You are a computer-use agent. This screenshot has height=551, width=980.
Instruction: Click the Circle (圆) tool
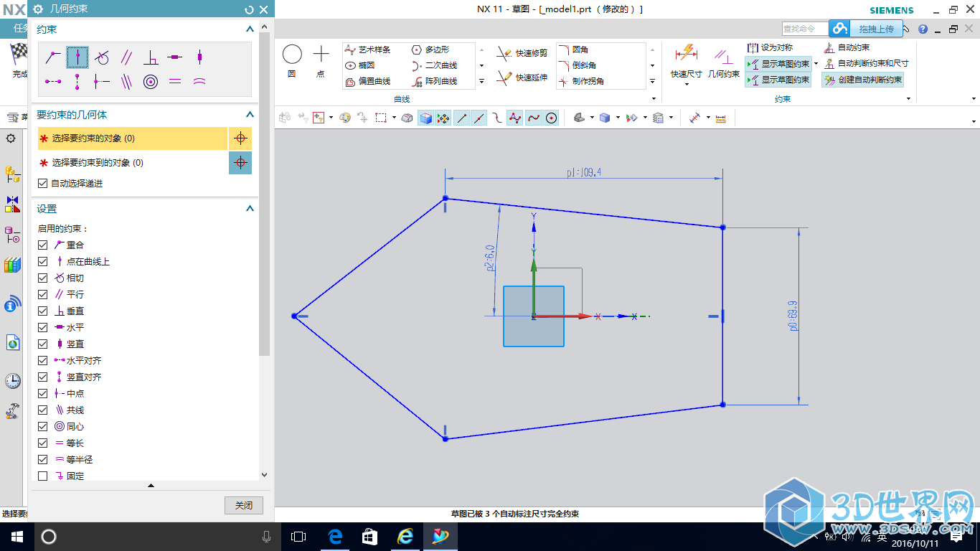[292, 60]
